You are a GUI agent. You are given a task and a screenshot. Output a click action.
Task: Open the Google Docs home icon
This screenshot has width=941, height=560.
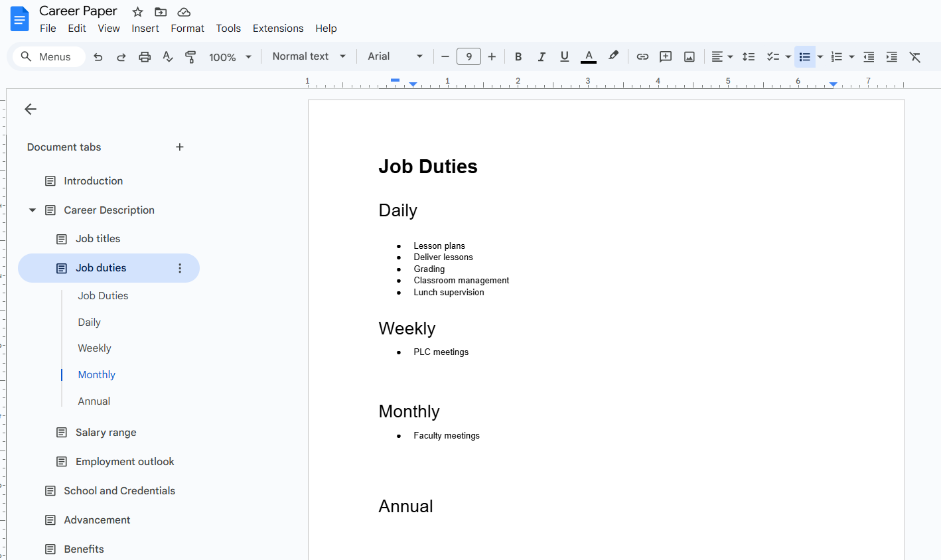click(19, 19)
